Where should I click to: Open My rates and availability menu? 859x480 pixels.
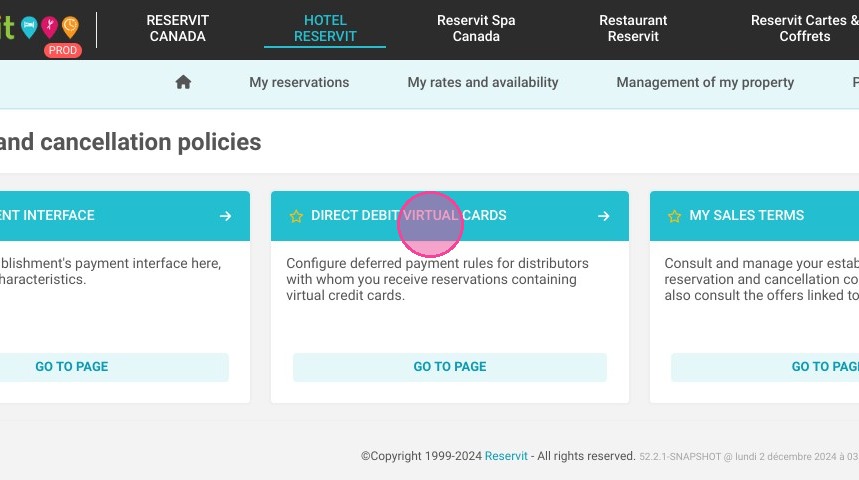[x=483, y=82]
